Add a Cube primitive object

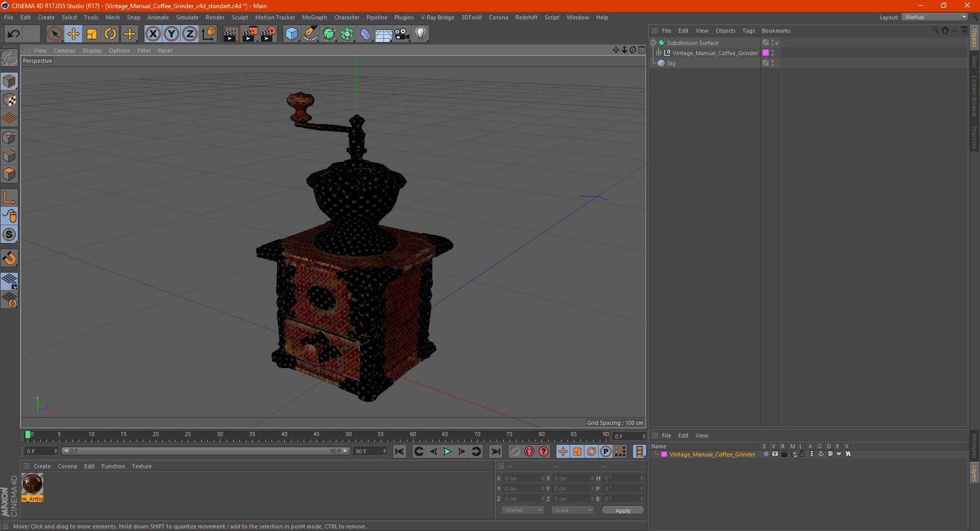click(291, 34)
